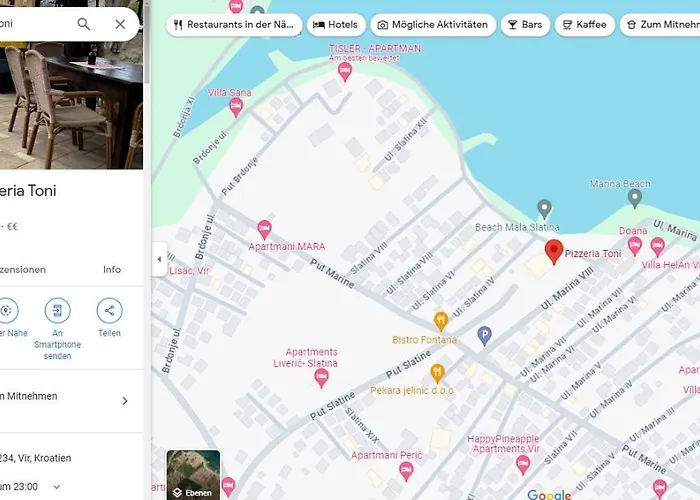
Task: Open HappyPineapple Apartments Vir pin
Action: pos(523,465)
